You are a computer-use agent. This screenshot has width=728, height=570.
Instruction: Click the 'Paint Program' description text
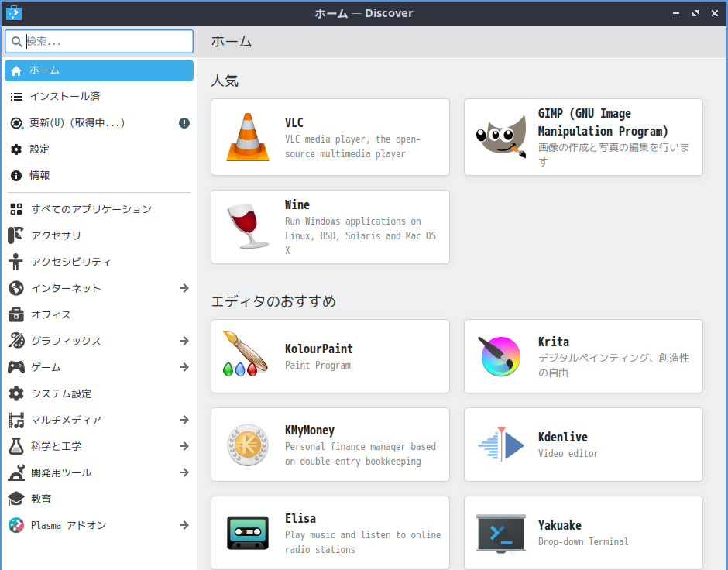318,366
